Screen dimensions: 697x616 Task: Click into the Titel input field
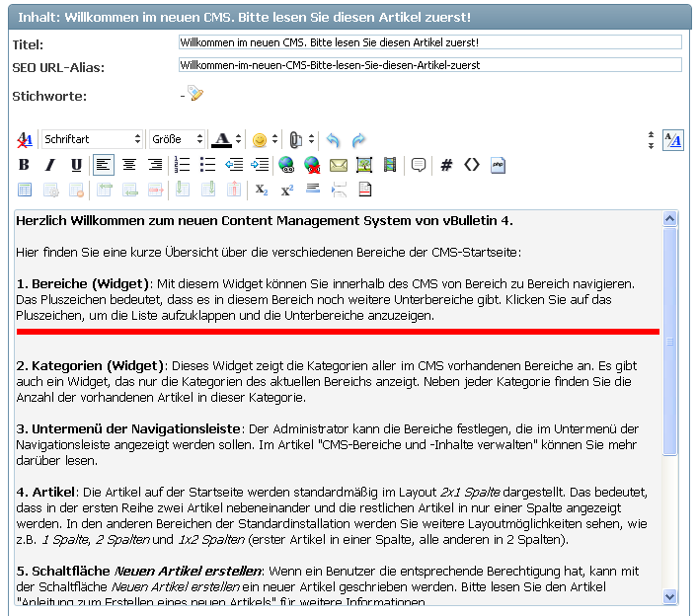click(x=429, y=42)
